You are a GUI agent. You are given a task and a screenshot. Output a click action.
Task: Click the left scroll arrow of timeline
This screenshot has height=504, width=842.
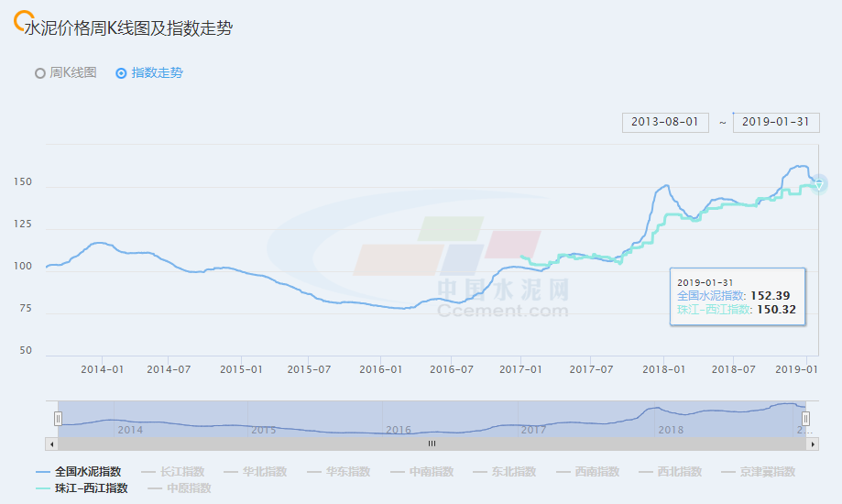point(52,444)
